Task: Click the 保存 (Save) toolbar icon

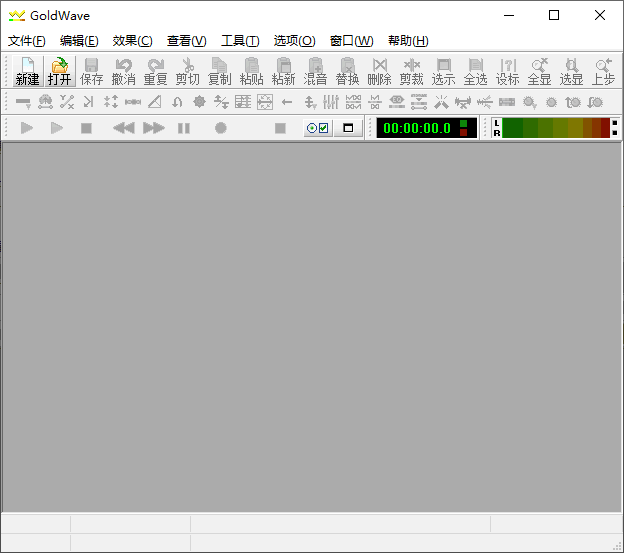Action: pyautogui.click(x=92, y=71)
